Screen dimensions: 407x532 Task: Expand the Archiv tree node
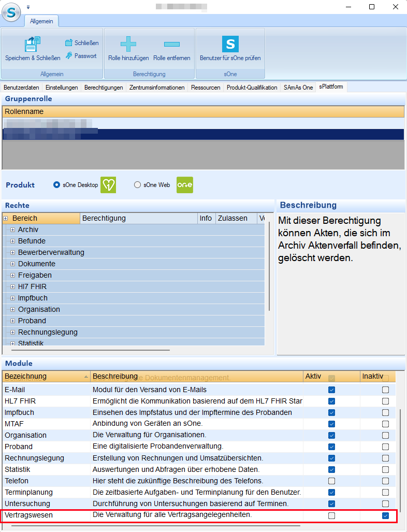[x=12, y=229]
